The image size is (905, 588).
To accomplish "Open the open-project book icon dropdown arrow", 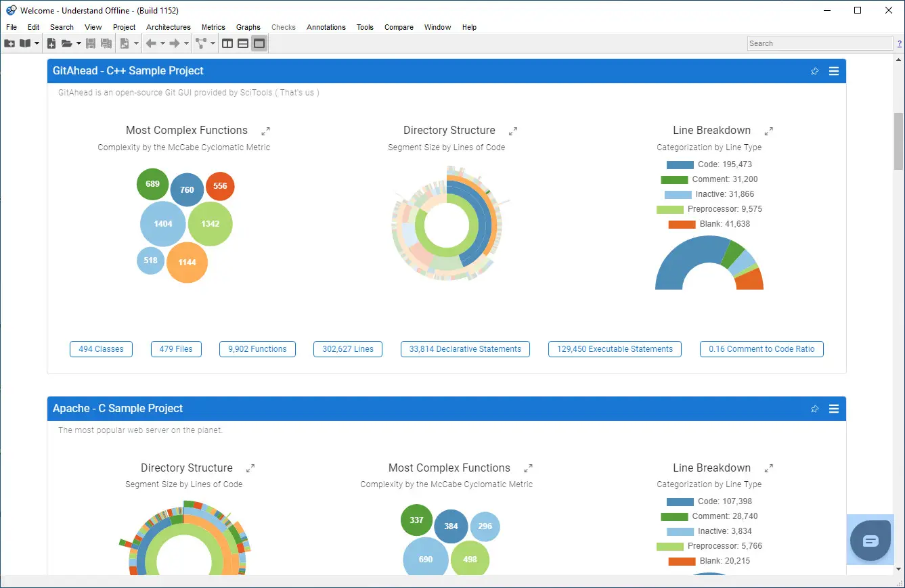I will (x=37, y=43).
